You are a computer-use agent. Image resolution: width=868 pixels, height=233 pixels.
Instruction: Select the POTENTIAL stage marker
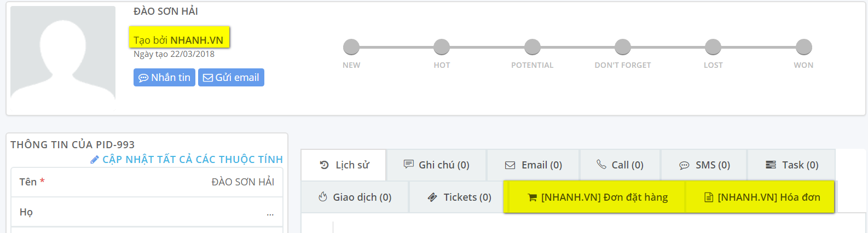pos(532,47)
